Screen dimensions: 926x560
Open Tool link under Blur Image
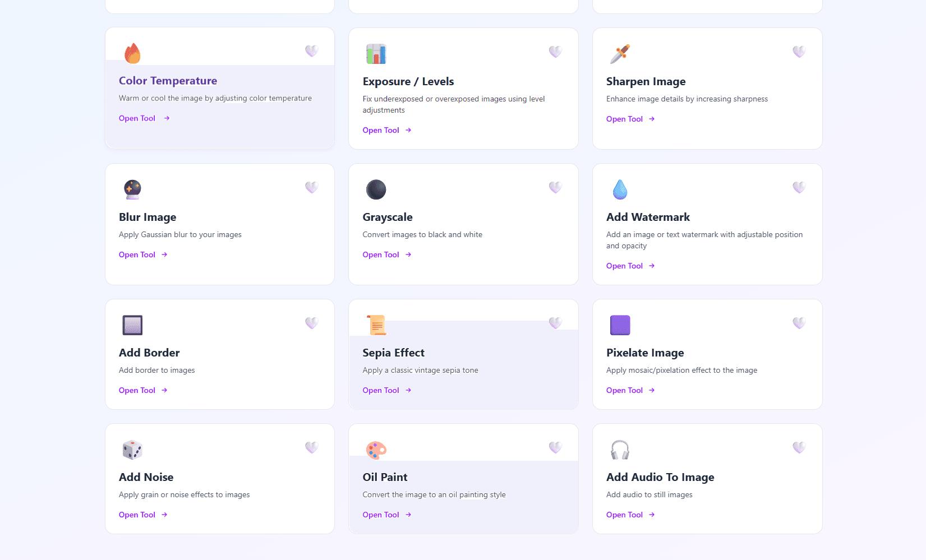(x=143, y=254)
